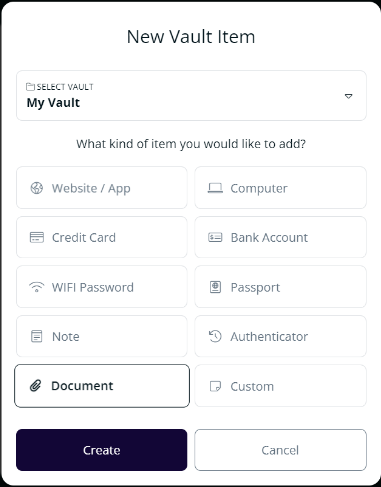Click the bank card icon beside Bank Account
The image size is (381, 487).
tap(215, 237)
